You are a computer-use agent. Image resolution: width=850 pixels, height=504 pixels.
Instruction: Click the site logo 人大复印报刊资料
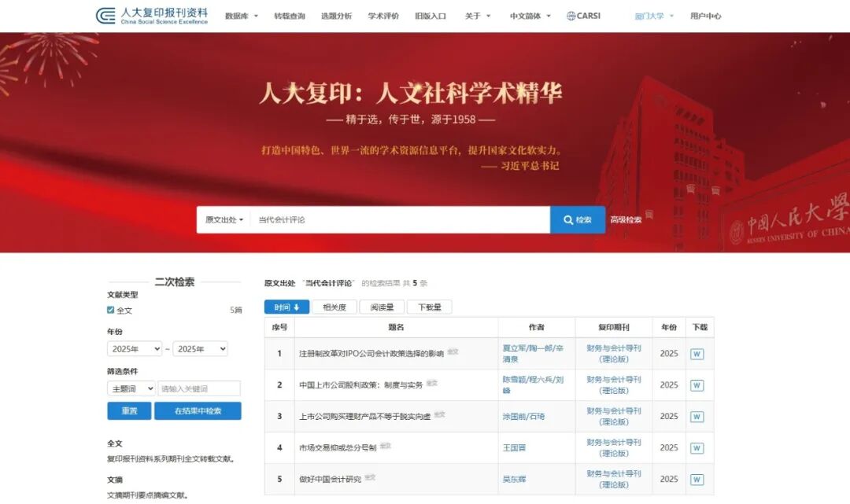(x=152, y=16)
